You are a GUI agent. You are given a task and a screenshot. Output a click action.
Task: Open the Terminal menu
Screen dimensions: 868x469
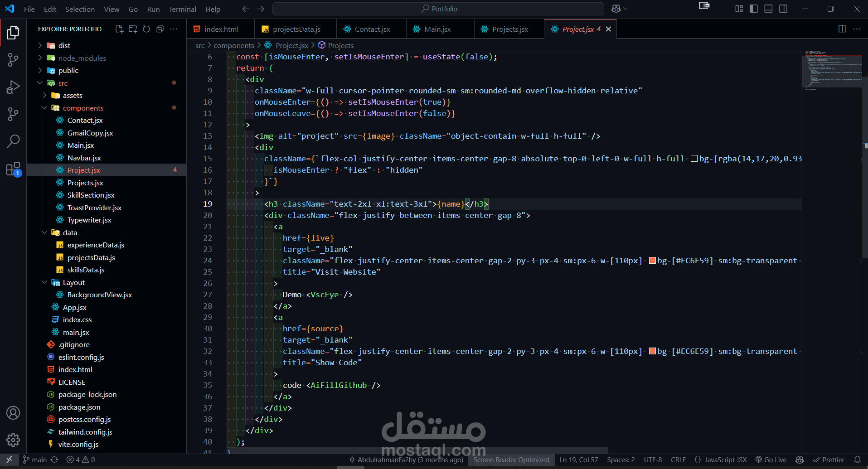[x=183, y=9]
